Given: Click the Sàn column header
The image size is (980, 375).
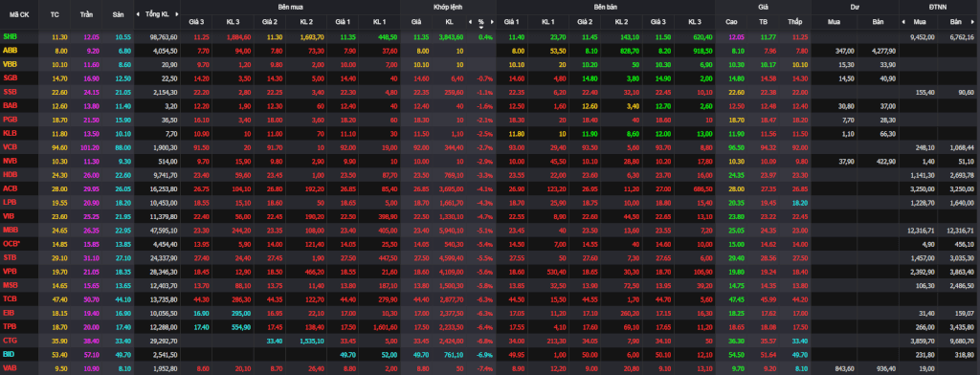Looking at the screenshot, I should coord(118,13).
